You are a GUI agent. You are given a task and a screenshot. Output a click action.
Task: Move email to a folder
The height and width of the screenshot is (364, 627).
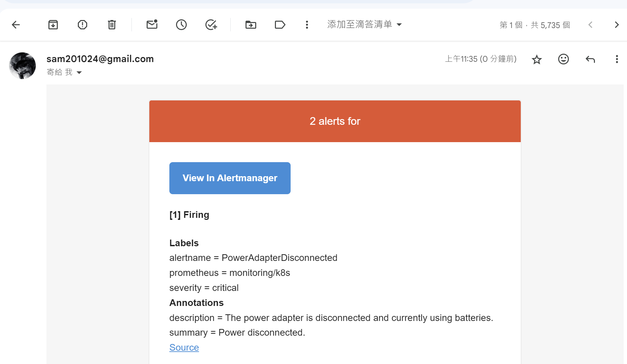click(251, 25)
